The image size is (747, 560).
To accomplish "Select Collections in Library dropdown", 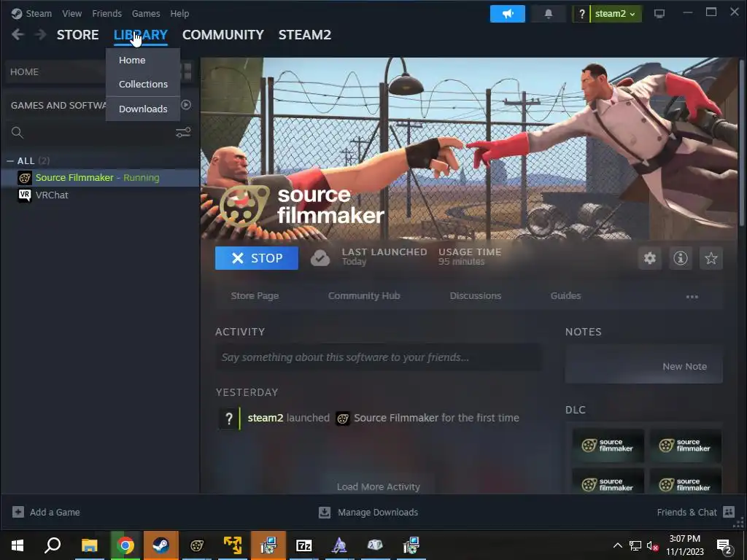I will coord(143,84).
